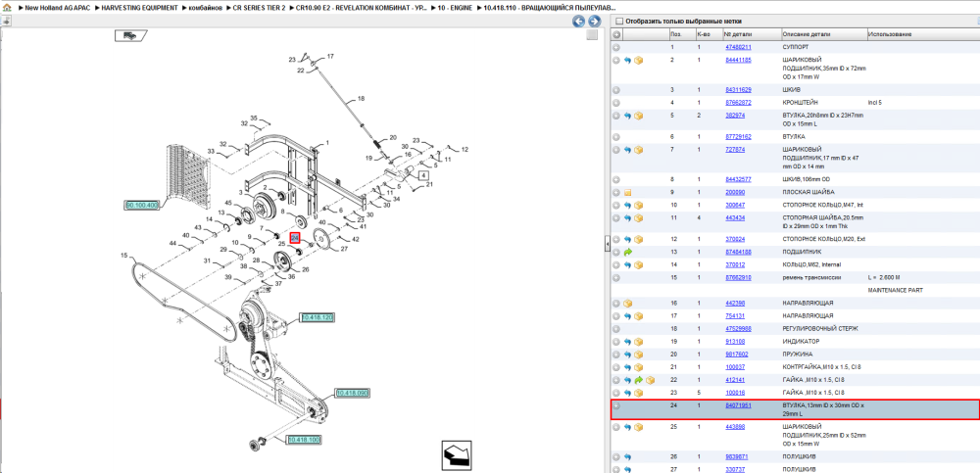Image resolution: width=980 pixels, height=473 pixels.
Task: Click the pin icon in diagram toolbar
Action: pos(6,22)
